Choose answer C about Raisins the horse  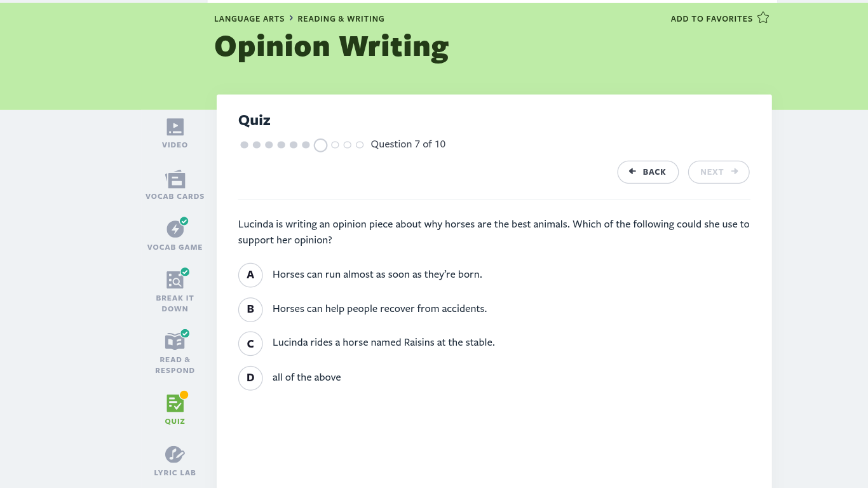[250, 343]
